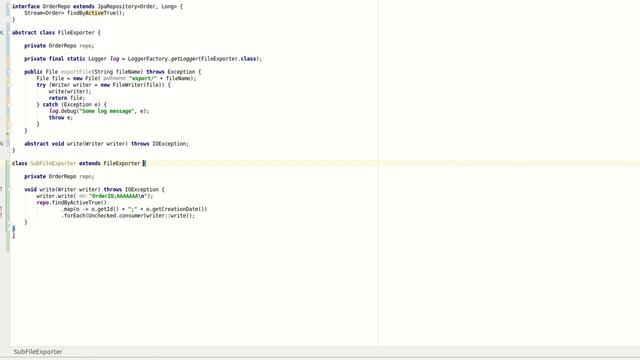Collapse the try block via its fold marker
640x360 pixels.
click(x=9, y=85)
